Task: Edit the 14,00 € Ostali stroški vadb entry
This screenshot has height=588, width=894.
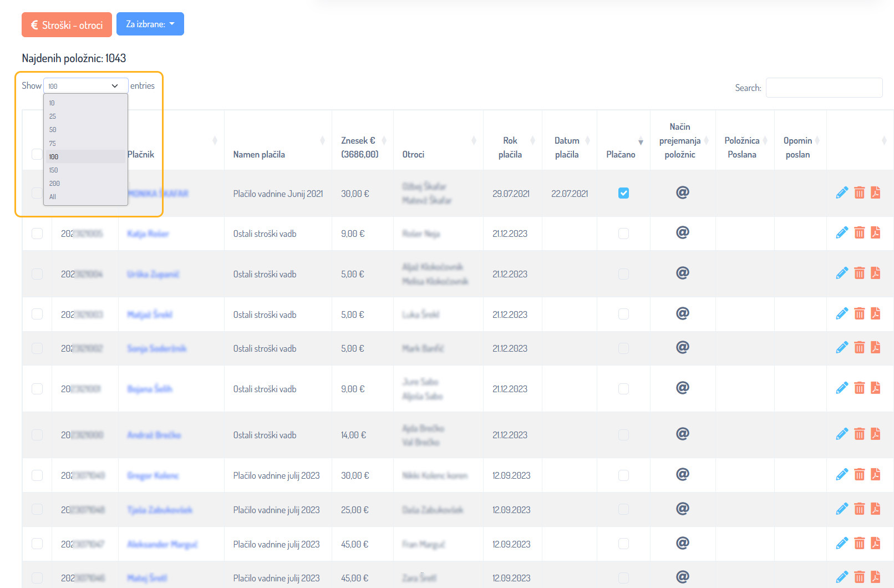Action: click(842, 434)
